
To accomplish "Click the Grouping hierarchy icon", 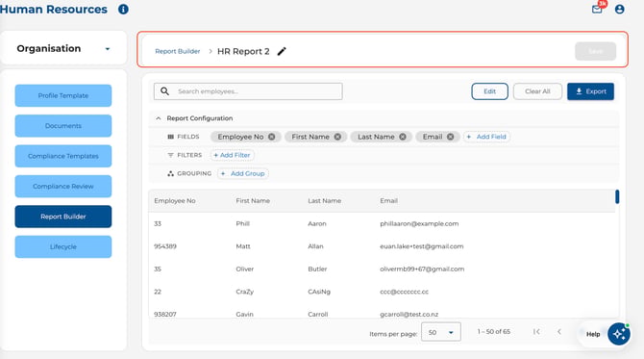I will tap(170, 173).
